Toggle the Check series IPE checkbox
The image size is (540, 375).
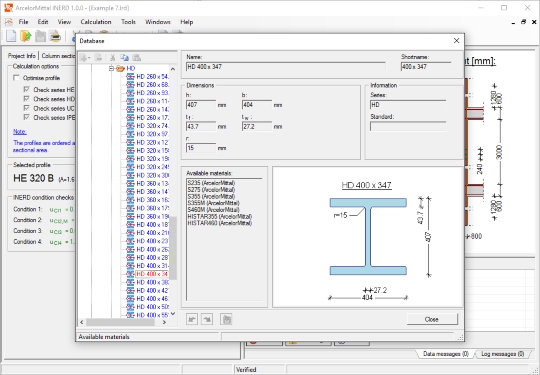27,117
